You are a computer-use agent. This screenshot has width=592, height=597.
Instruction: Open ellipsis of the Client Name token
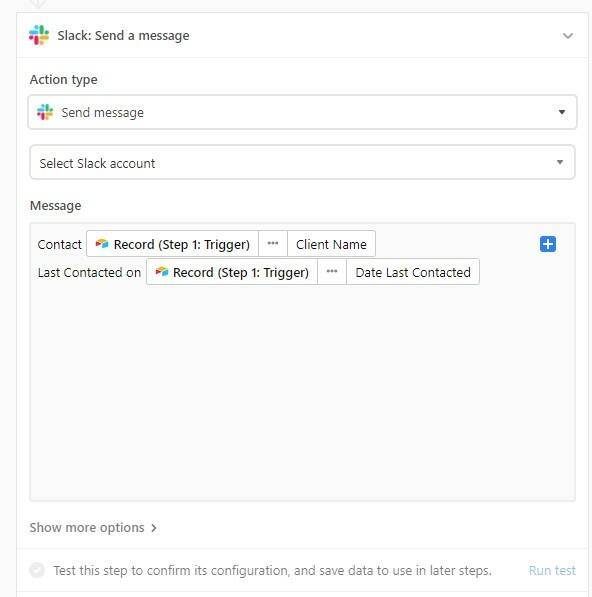coord(273,244)
